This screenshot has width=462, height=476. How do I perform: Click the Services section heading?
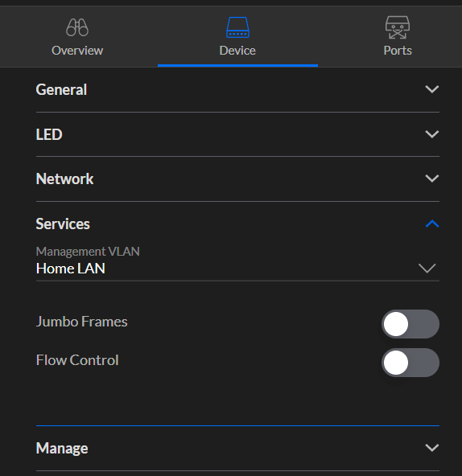(63, 224)
